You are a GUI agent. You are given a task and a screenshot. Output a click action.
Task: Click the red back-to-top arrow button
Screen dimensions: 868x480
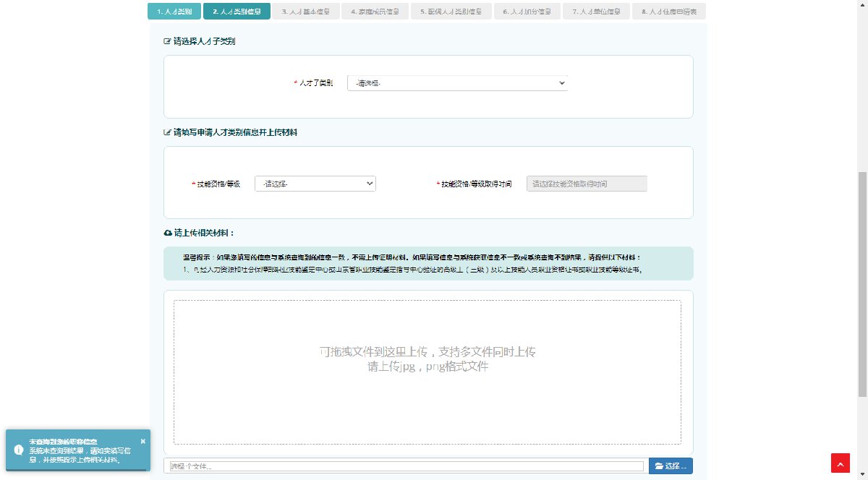click(x=841, y=463)
